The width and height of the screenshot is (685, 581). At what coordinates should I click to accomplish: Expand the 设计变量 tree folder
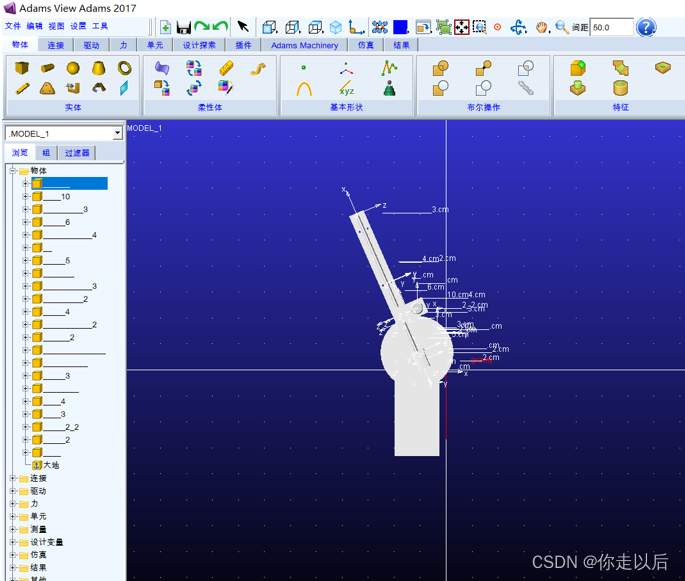(x=13, y=542)
